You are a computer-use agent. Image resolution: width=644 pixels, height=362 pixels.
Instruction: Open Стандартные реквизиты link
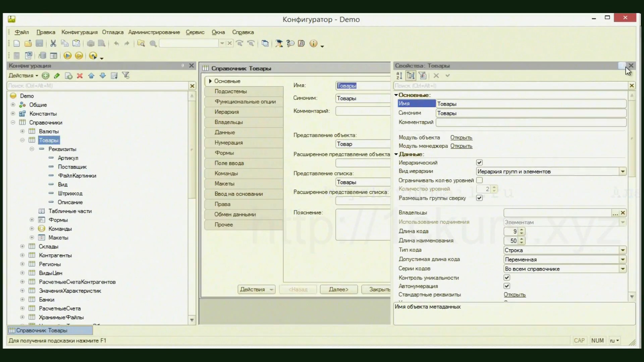[515, 295]
